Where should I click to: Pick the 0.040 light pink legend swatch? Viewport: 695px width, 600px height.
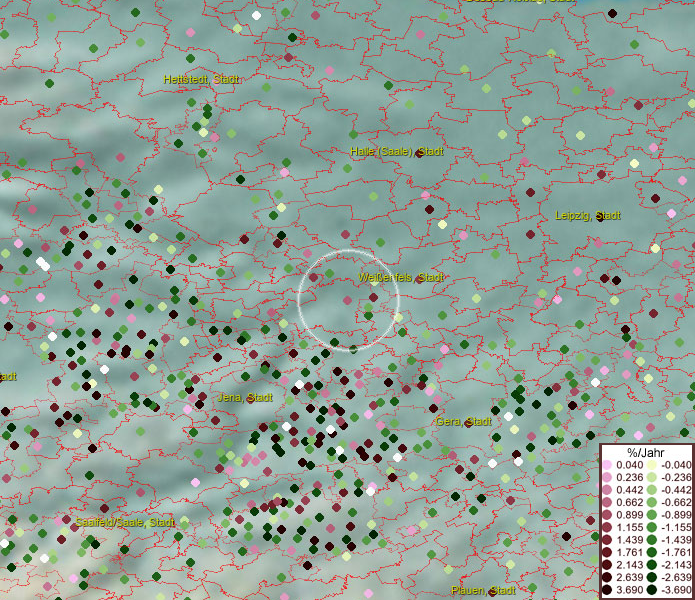pos(607,465)
